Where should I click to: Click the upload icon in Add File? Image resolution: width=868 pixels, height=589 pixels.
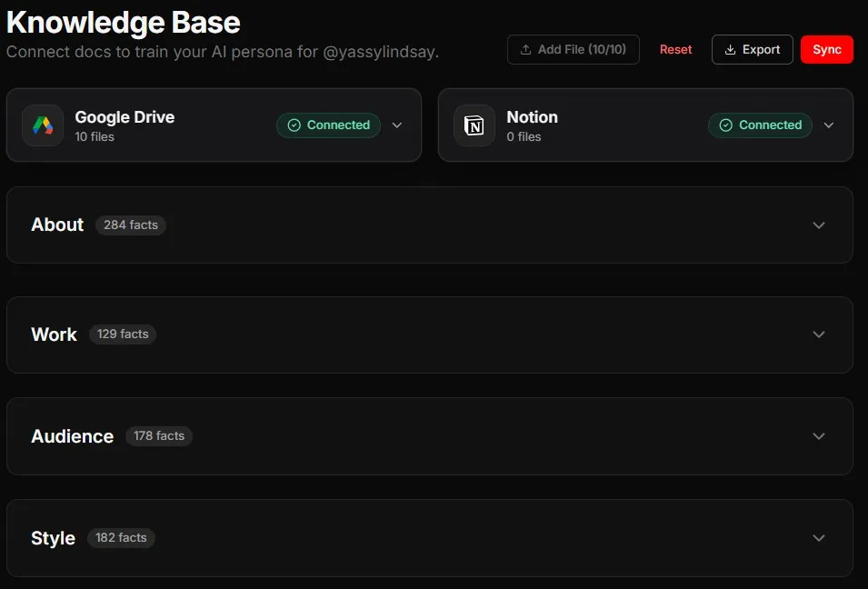[525, 50]
